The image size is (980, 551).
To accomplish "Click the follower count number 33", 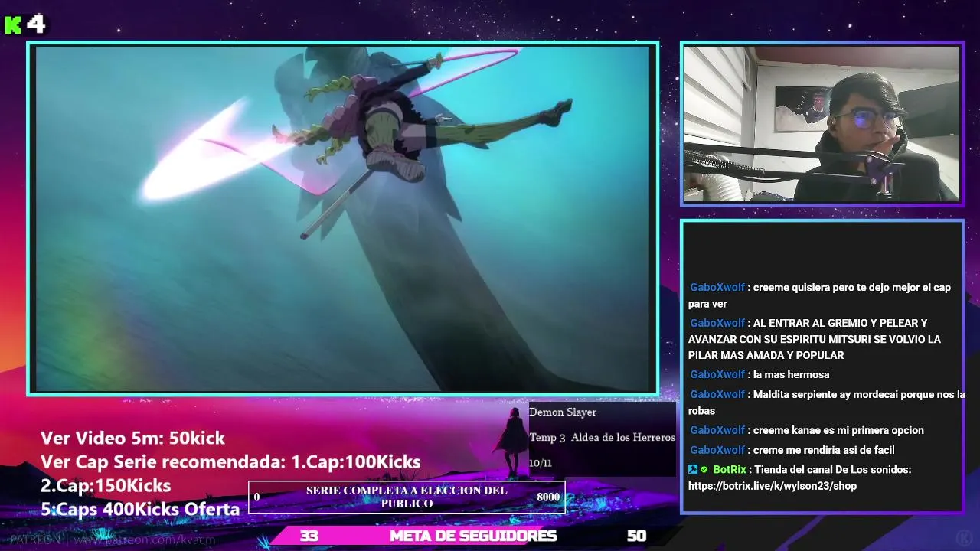I will [x=309, y=536].
